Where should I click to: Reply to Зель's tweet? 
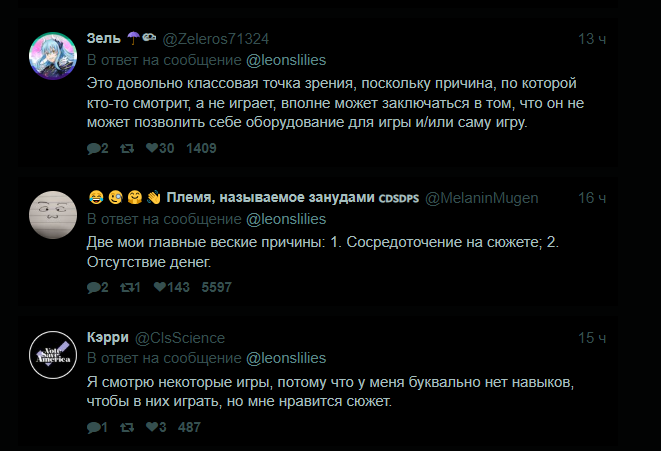[93, 149]
